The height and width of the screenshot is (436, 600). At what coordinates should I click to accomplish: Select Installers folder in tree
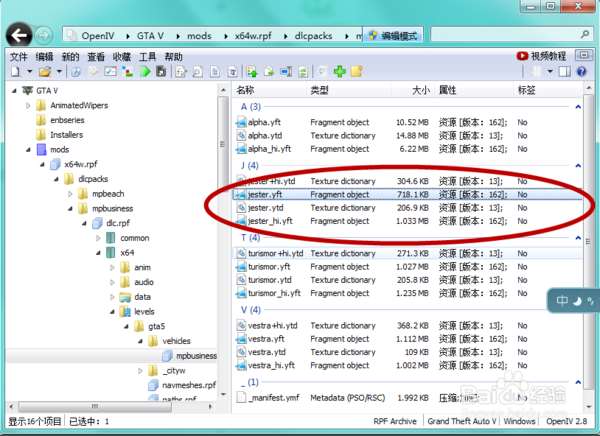click(60, 135)
